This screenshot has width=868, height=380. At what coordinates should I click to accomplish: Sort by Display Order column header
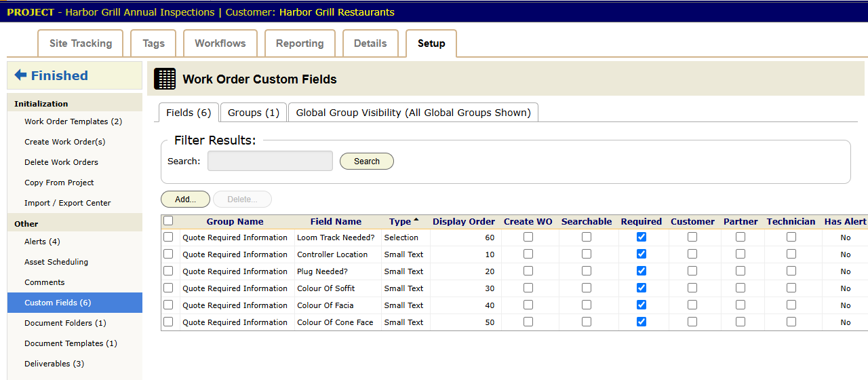(x=464, y=221)
